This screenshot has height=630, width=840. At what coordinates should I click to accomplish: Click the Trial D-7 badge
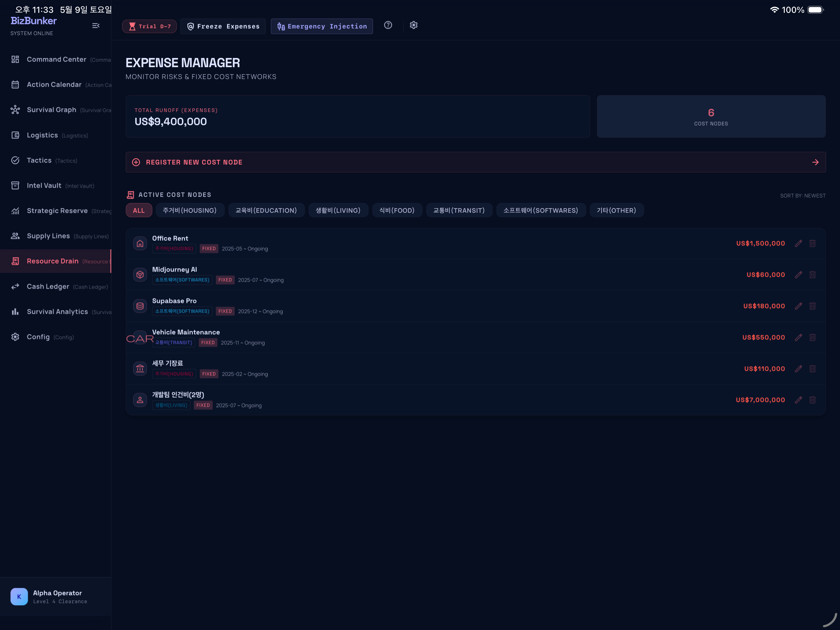(x=149, y=26)
